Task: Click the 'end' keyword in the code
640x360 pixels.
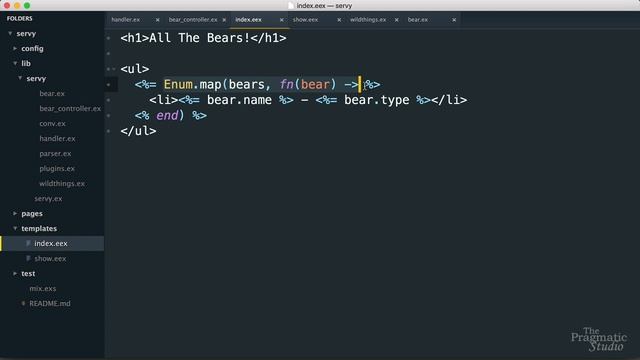Action: 167,116
